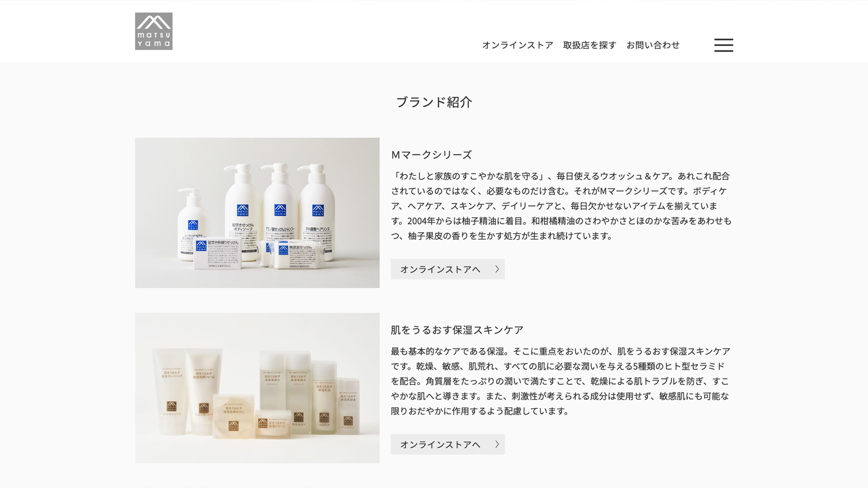Click オンラインストアへ under Mマークシリーズ

[x=448, y=269]
